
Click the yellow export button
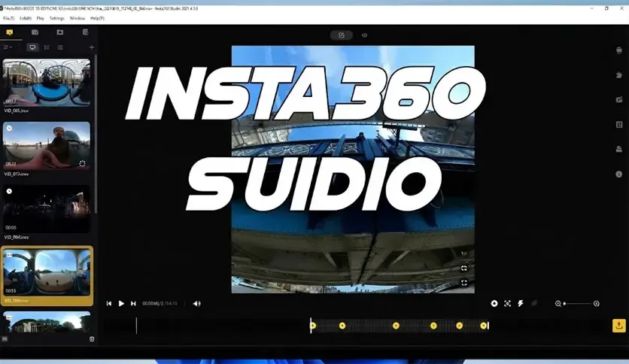tap(618, 326)
